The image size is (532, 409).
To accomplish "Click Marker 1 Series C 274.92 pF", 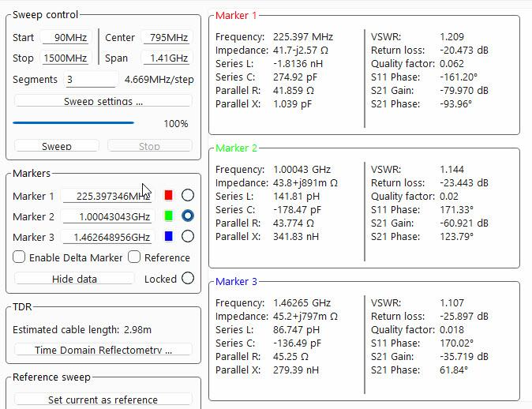I will point(295,77).
